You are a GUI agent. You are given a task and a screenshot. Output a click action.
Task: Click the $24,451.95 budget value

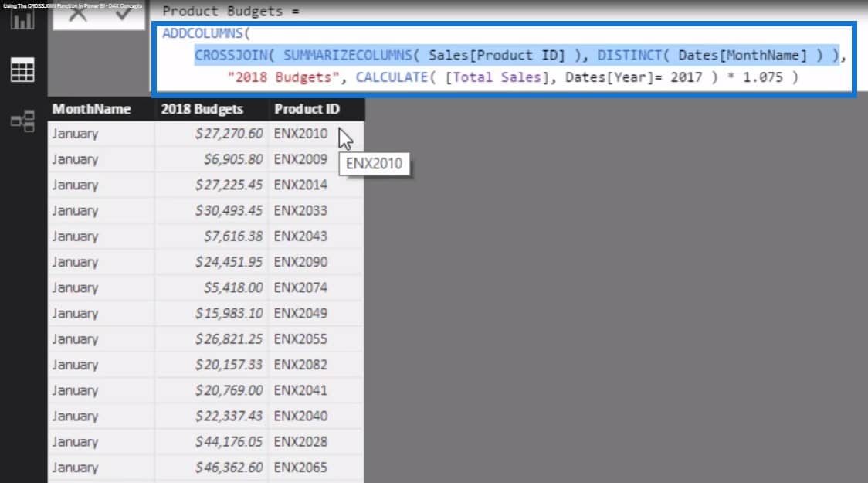(x=229, y=262)
